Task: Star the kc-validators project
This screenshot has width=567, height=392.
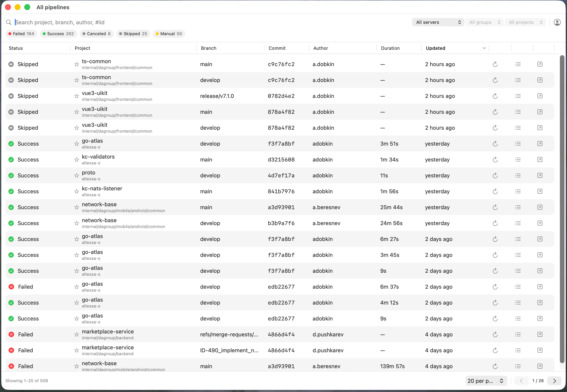Action: (76, 160)
